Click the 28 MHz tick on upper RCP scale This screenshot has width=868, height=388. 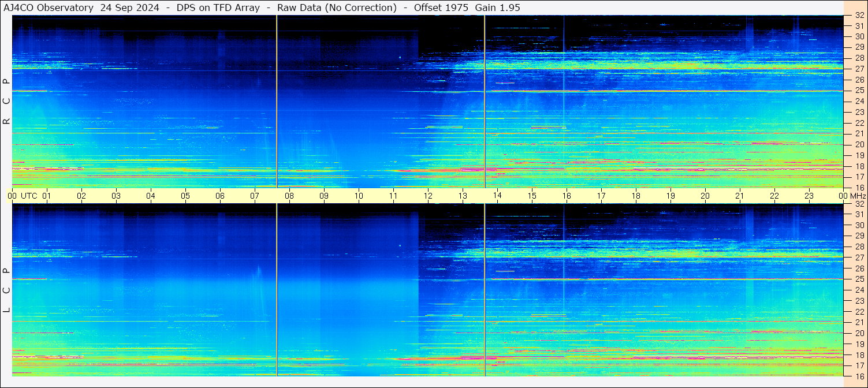pyautogui.click(x=859, y=58)
